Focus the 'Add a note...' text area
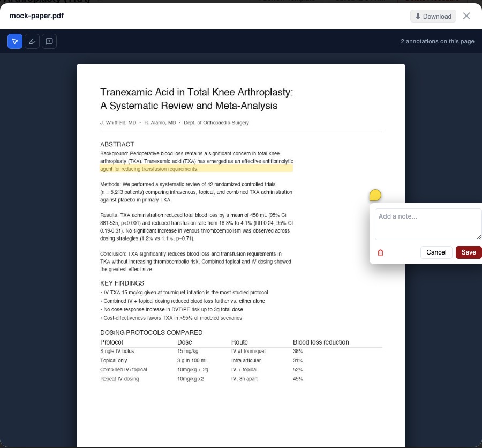Screen dimensions: 482x448 click(428, 225)
